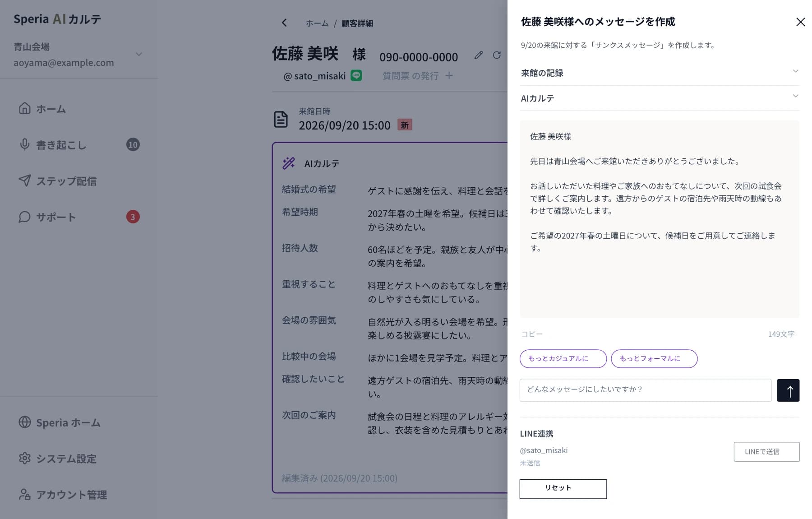Expand the 来館の記録 section
This screenshot has height=519, width=812.
(x=660, y=73)
